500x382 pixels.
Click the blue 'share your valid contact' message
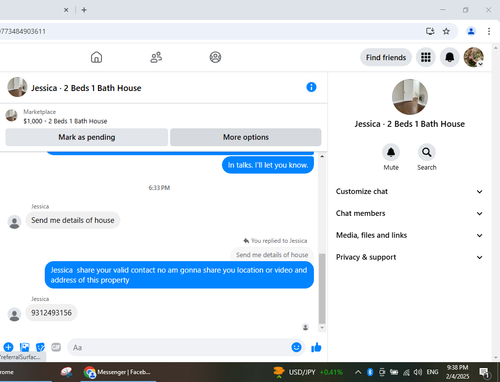point(179,275)
